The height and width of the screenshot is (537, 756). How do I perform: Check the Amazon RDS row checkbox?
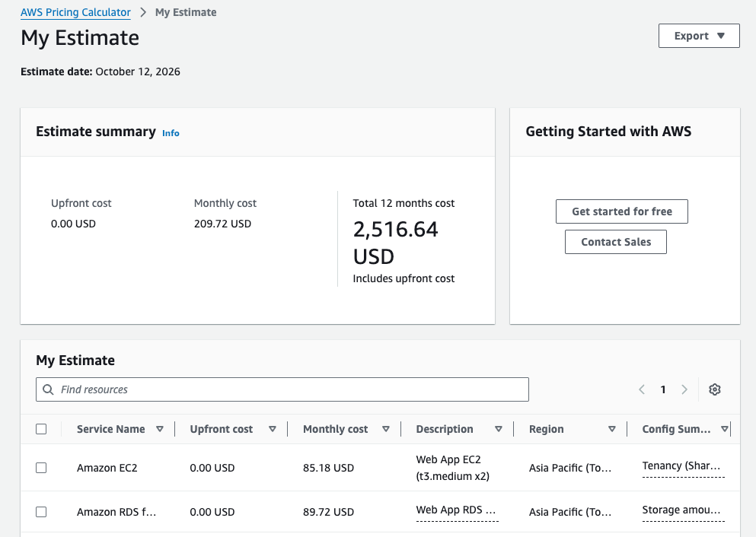tap(41, 512)
